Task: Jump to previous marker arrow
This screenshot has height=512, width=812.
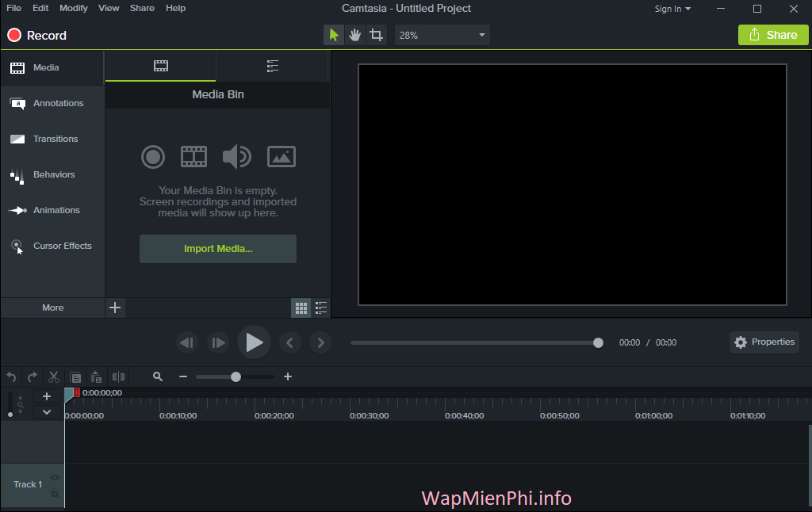Action: pyautogui.click(x=290, y=342)
